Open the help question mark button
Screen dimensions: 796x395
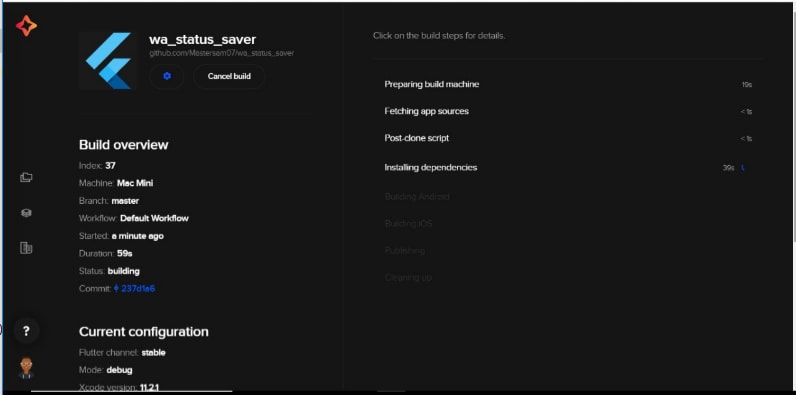pos(26,332)
